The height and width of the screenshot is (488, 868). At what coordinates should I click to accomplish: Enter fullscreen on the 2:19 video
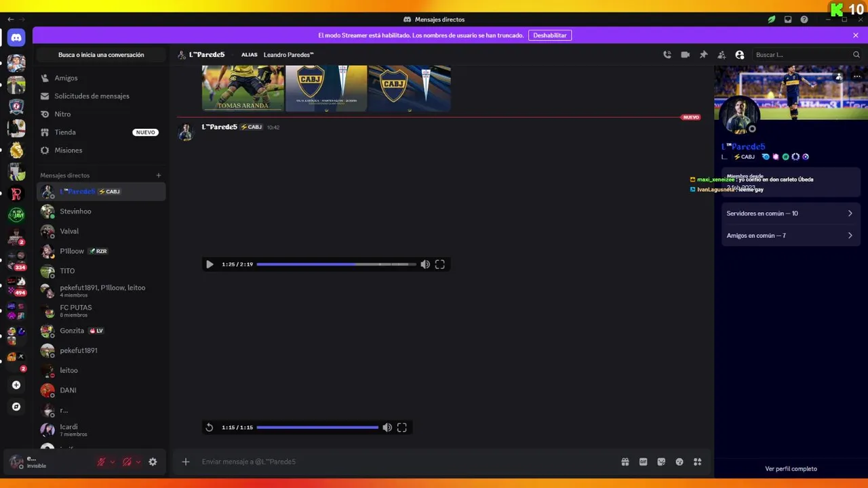tap(440, 264)
